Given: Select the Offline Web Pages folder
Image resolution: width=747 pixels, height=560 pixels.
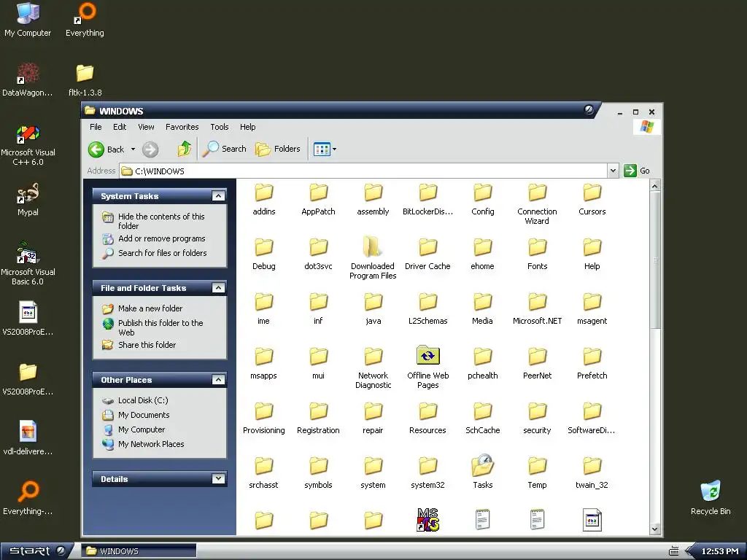Looking at the screenshot, I should (x=427, y=367).
